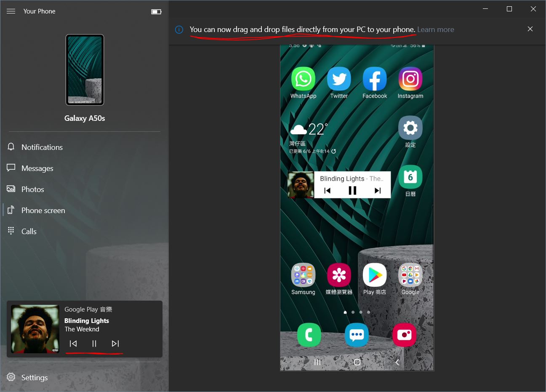This screenshot has width=546, height=392.
Task: Open the Calendar app showing 6
Action: 410,181
